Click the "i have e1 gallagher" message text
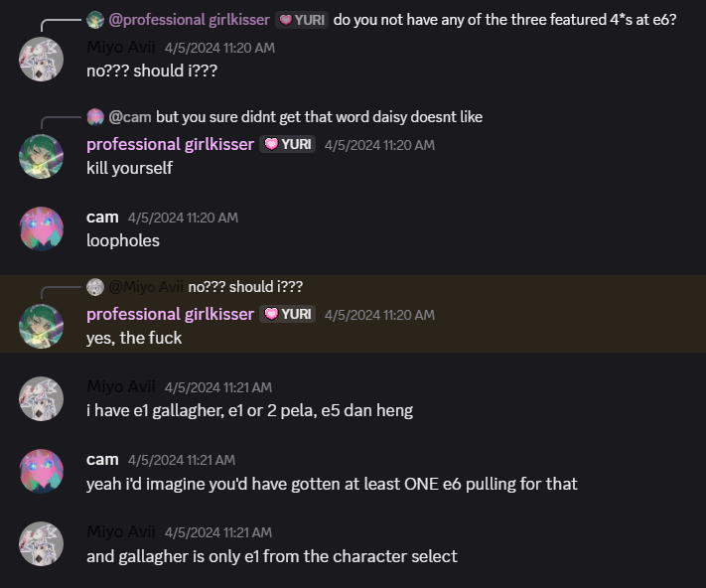Viewport: 706px width, 588px height. [249, 410]
